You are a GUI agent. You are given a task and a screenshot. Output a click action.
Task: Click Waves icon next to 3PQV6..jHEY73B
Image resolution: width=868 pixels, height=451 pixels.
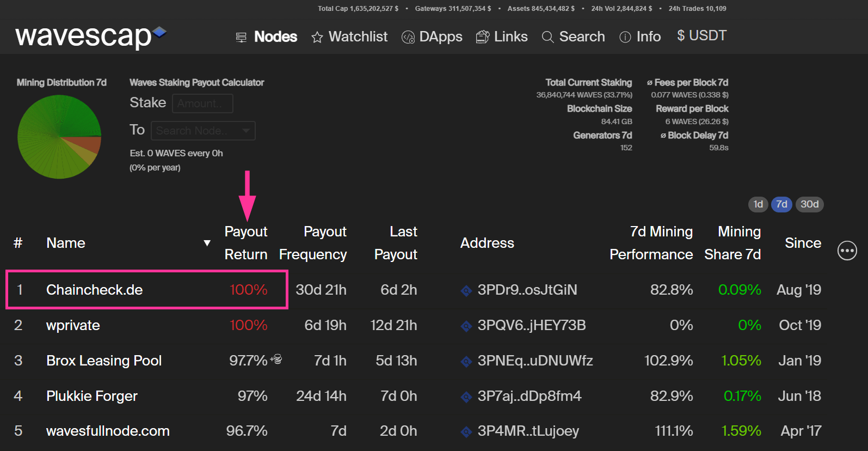[466, 326]
